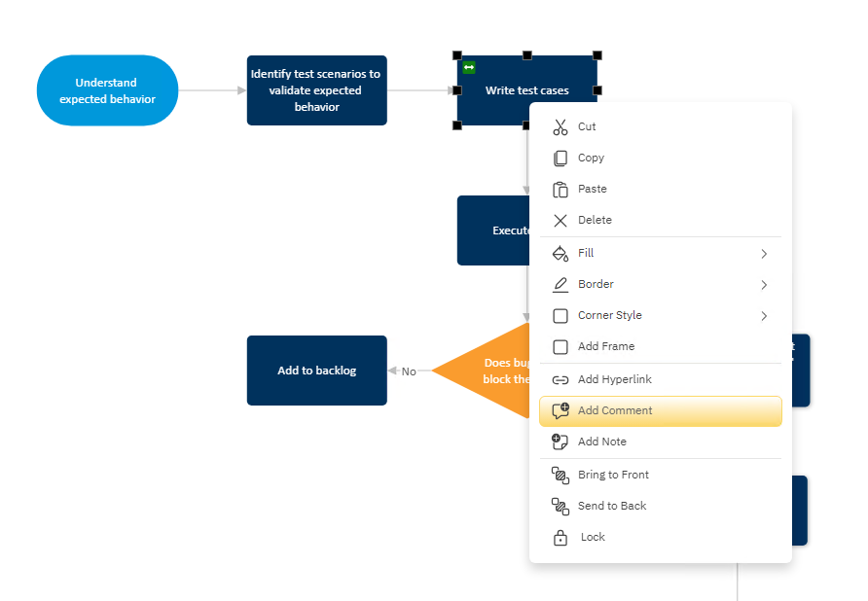Click the Add Note icon
Image resolution: width=868 pixels, height=601 pixels.
pos(561,442)
